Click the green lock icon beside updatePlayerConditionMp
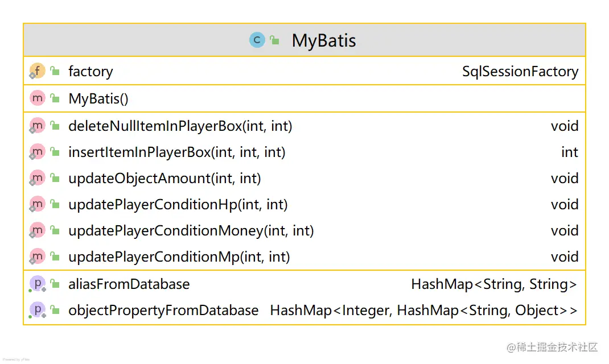This screenshot has width=609, height=364. [x=55, y=257]
